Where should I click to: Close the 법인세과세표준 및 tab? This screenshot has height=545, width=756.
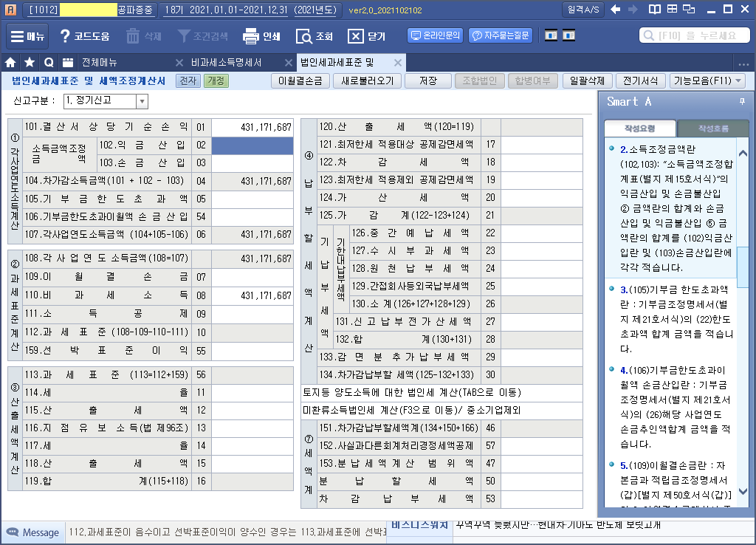point(398,63)
